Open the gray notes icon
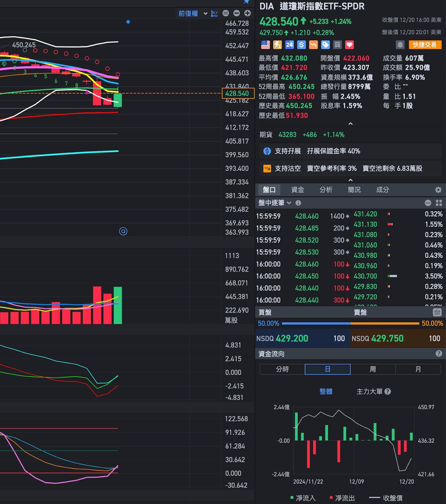446x504 pixels. [x=337, y=45]
